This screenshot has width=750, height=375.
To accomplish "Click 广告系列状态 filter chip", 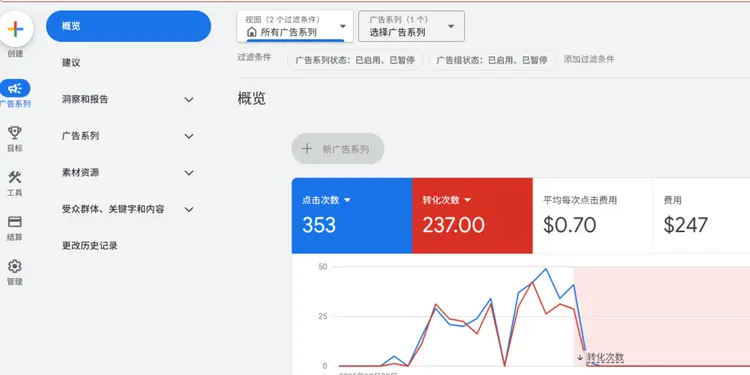I will pyautogui.click(x=355, y=60).
